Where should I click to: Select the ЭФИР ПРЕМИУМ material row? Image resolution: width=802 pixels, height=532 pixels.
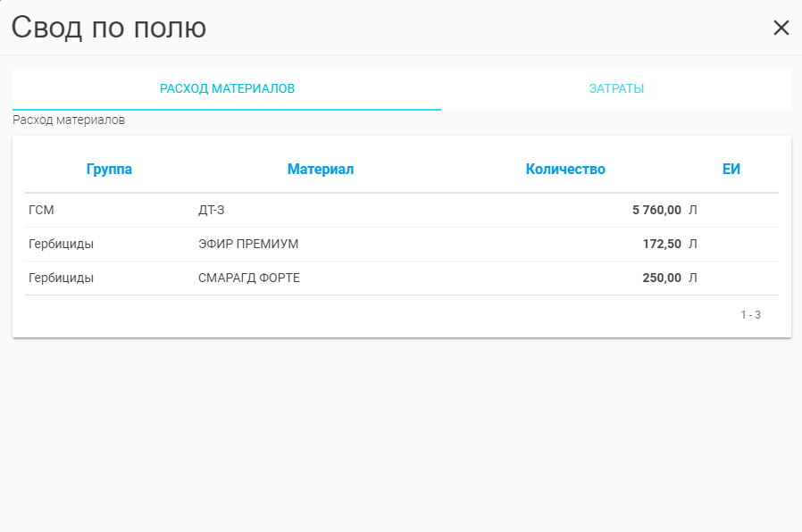click(x=248, y=244)
